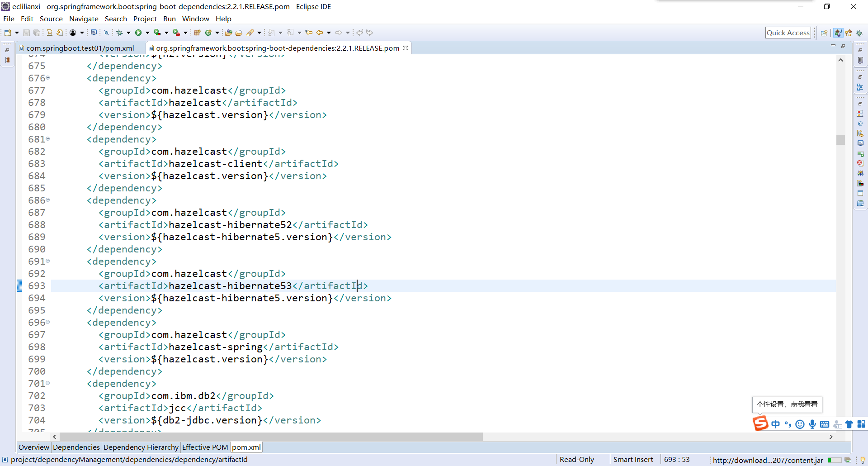The height and width of the screenshot is (466, 868).
Task: Switch to the Debug perspective icon
Action: coord(859,33)
